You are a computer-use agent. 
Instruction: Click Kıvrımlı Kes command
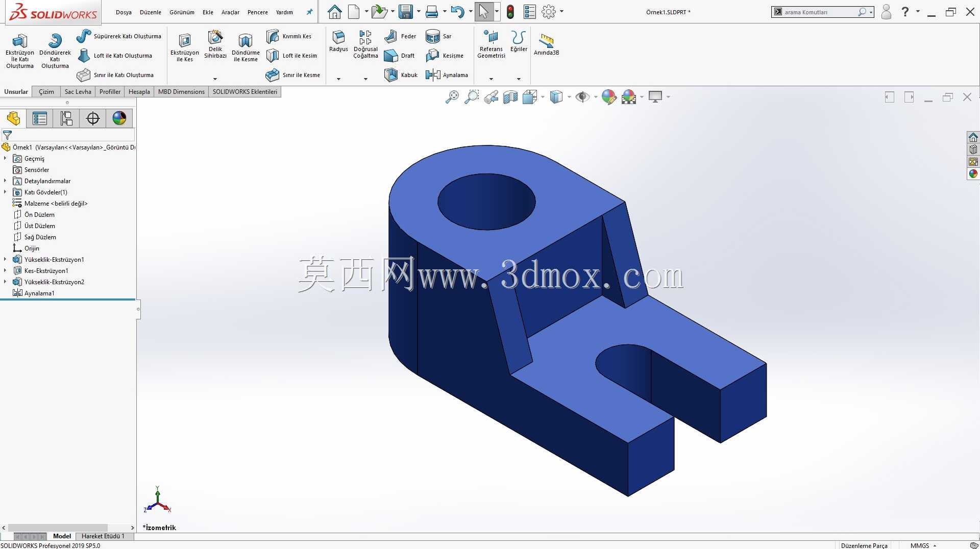point(289,36)
